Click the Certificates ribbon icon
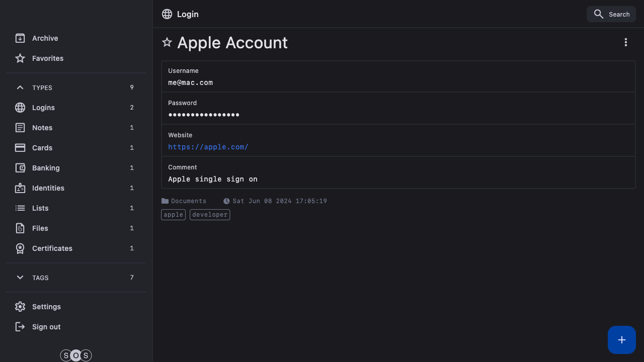 coord(20,248)
